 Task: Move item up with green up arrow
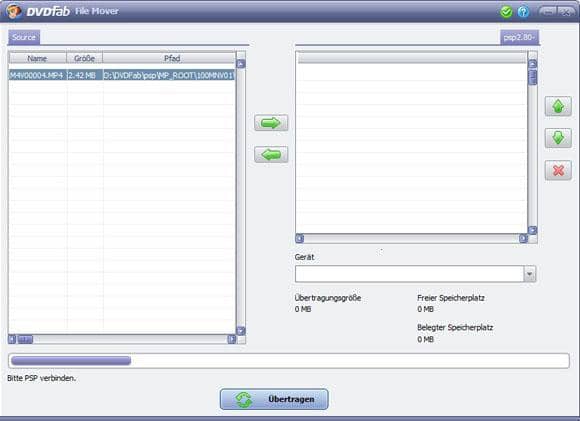(558, 106)
